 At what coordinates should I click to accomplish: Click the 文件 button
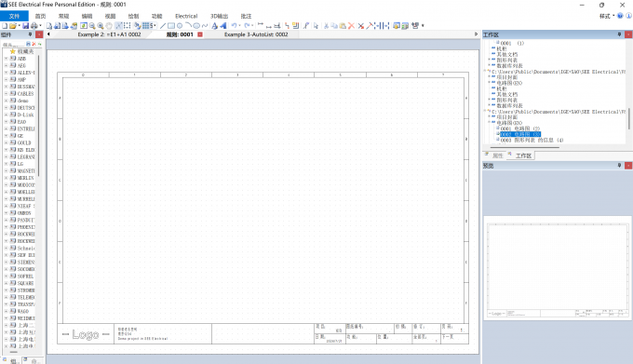pos(14,16)
